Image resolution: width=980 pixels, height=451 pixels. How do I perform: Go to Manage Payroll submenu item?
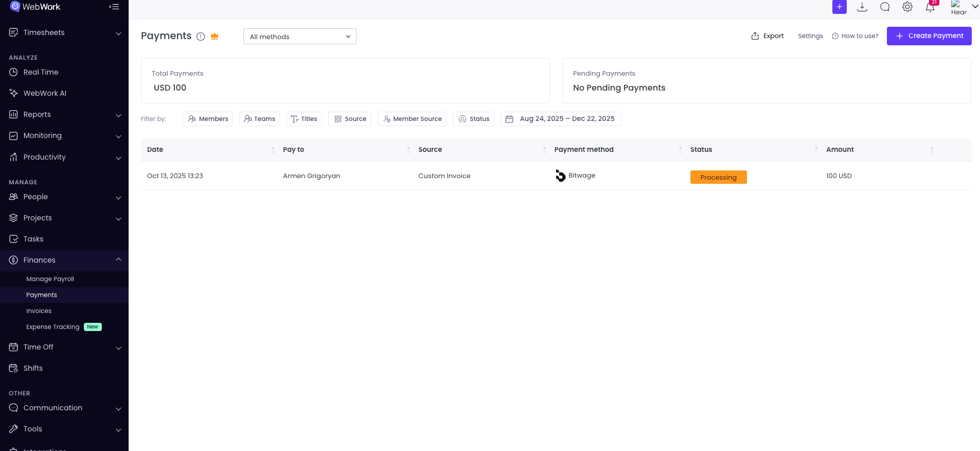(50, 279)
